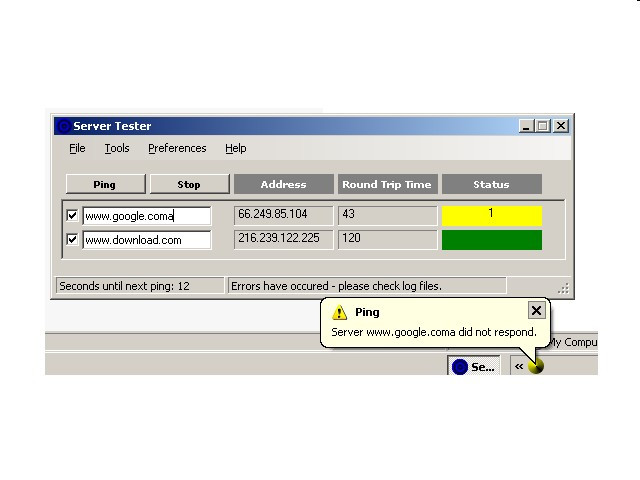Click the warning icon in Ping balloon

point(339,313)
